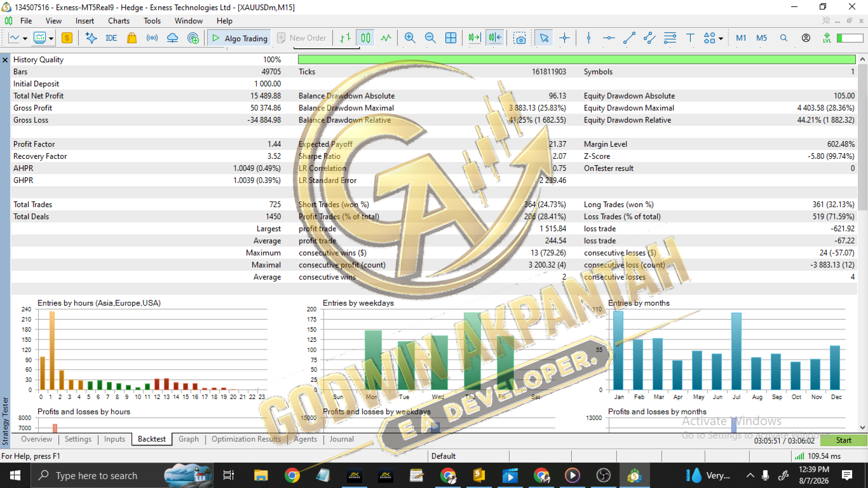Select the crosshair cursor tool
Image resolution: width=868 pixels, height=488 pixels.
pyautogui.click(x=564, y=38)
